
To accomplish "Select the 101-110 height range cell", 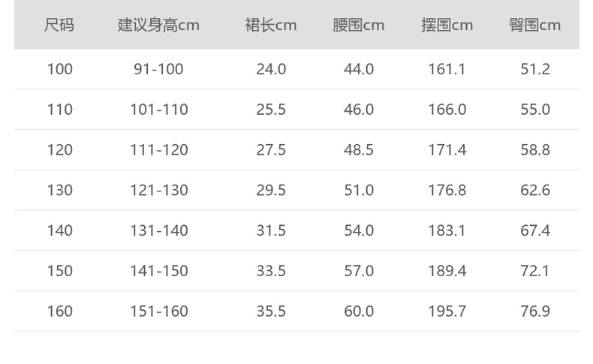I will coord(158,110).
